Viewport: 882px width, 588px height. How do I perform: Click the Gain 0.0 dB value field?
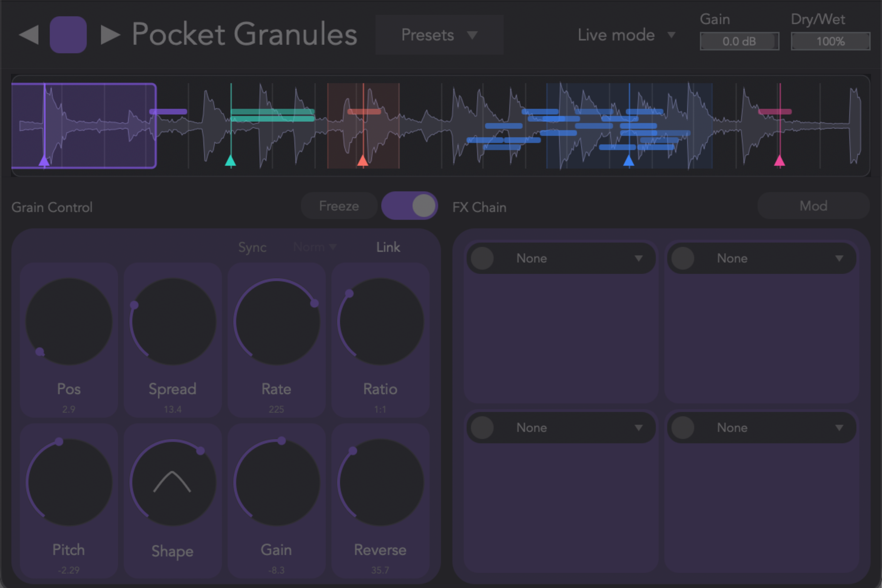tap(739, 41)
